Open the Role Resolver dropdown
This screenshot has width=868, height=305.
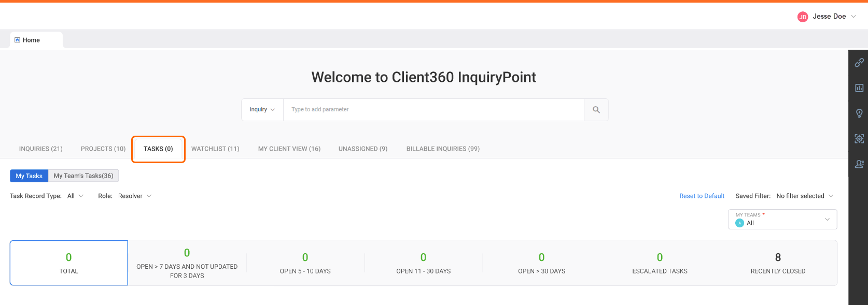[x=134, y=196]
